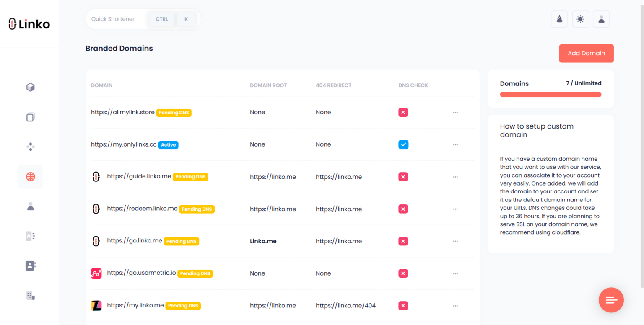The width and height of the screenshot is (644, 325).
Task: Click DNS check passed for my.onlylinks.cc
Action: click(x=403, y=144)
